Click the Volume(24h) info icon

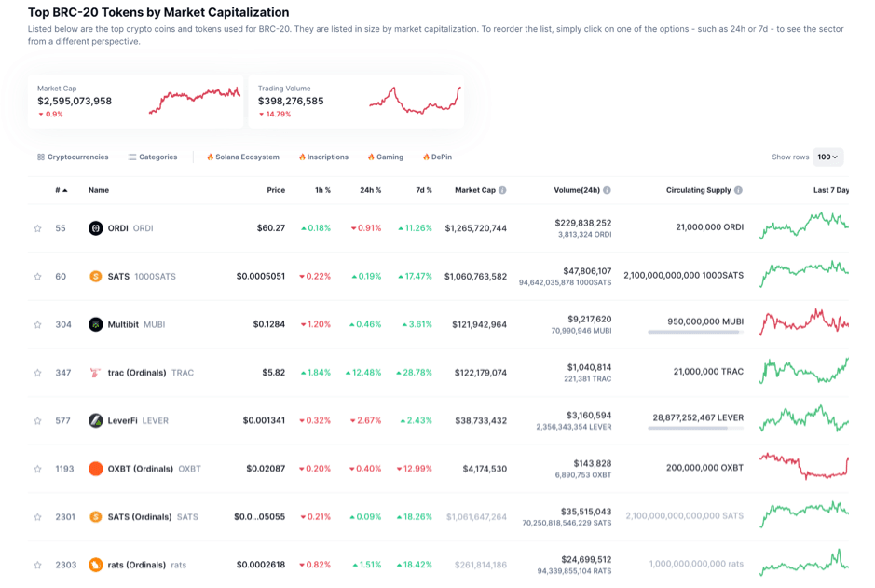[x=607, y=190]
